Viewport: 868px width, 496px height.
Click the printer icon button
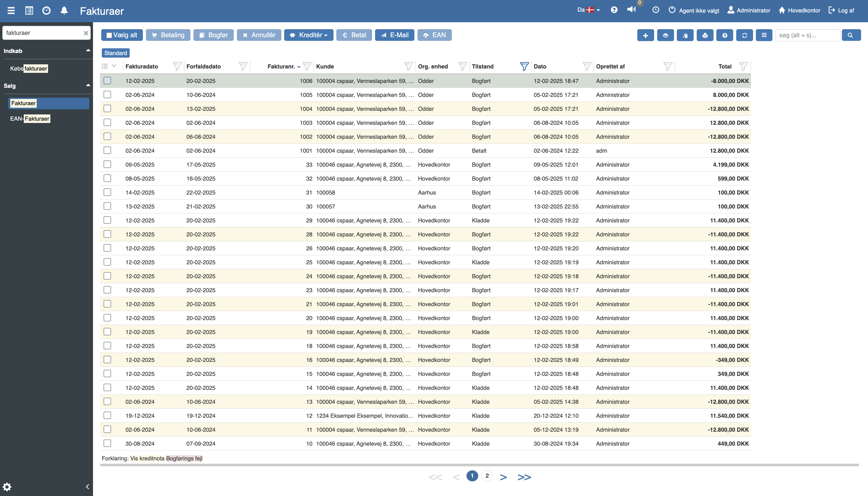[705, 35]
